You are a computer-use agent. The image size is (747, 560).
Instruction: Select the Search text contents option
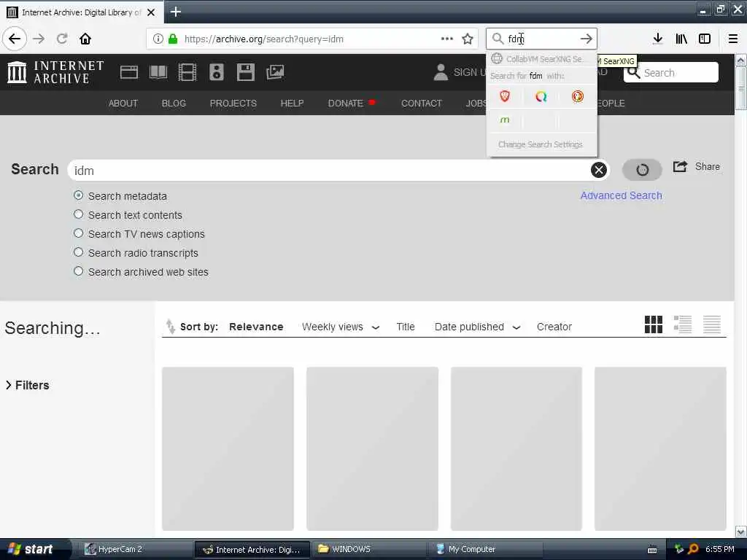coord(79,214)
